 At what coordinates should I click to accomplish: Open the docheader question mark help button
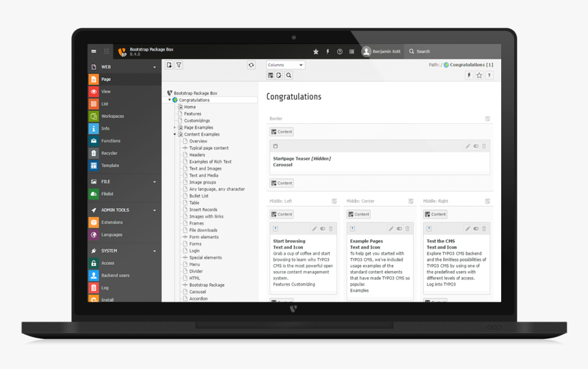[489, 75]
